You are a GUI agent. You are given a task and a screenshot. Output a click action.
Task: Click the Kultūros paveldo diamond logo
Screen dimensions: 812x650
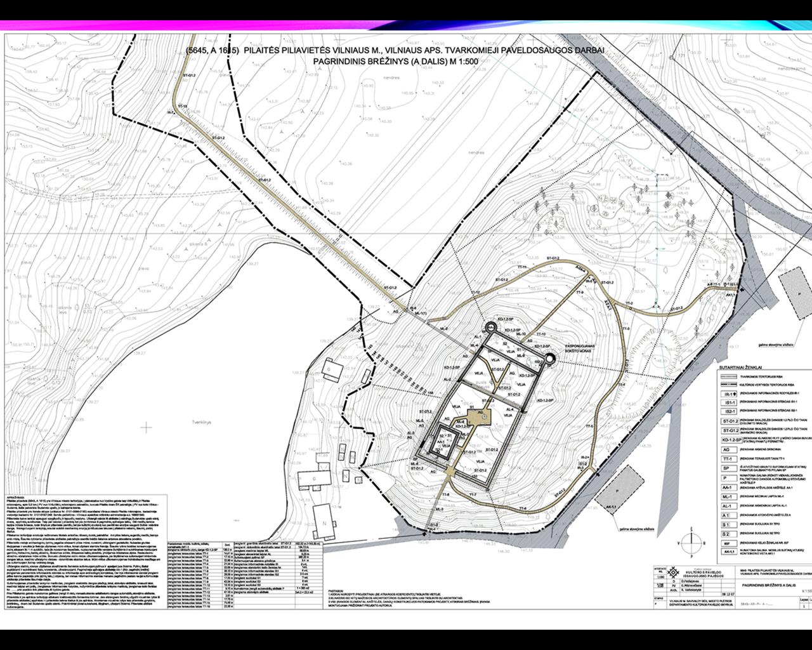click(x=673, y=573)
